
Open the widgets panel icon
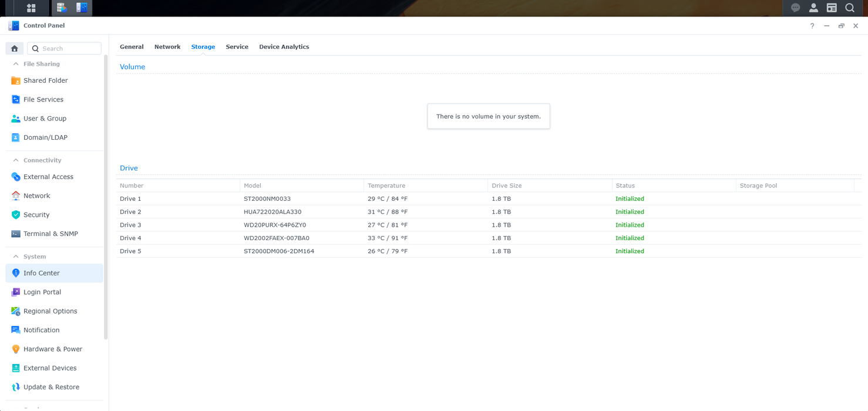pyautogui.click(x=832, y=8)
